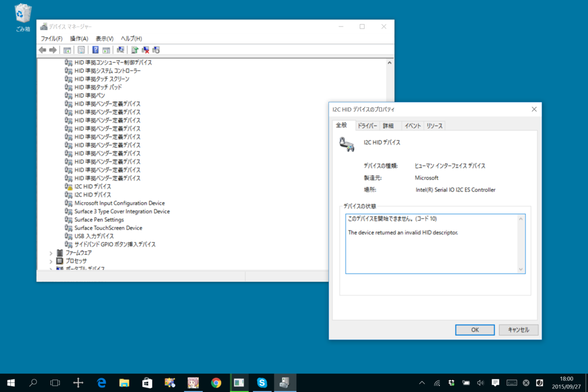
Task: Open the Properties toolbar icon in Device Manager
Action: pyautogui.click(x=81, y=50)
